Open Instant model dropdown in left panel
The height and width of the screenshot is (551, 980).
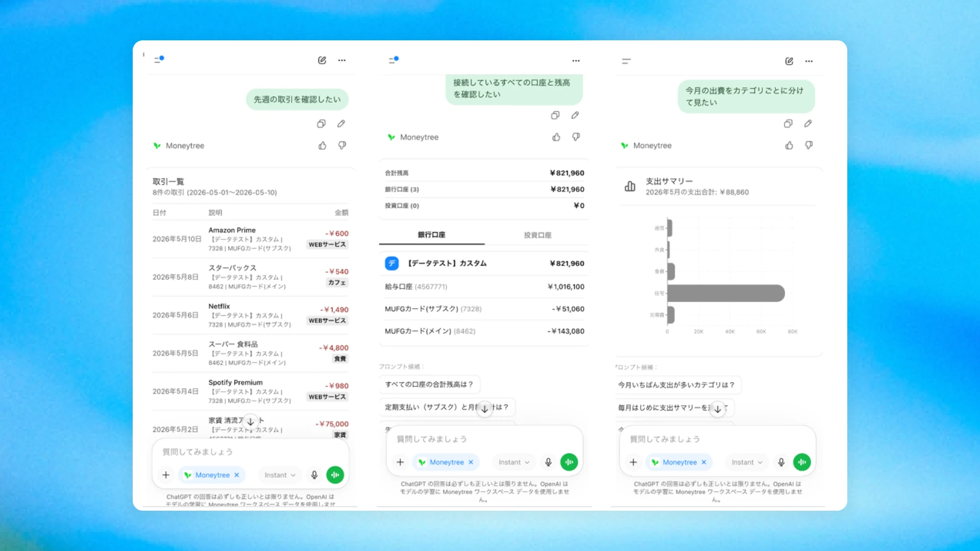[x=280, y=475]
